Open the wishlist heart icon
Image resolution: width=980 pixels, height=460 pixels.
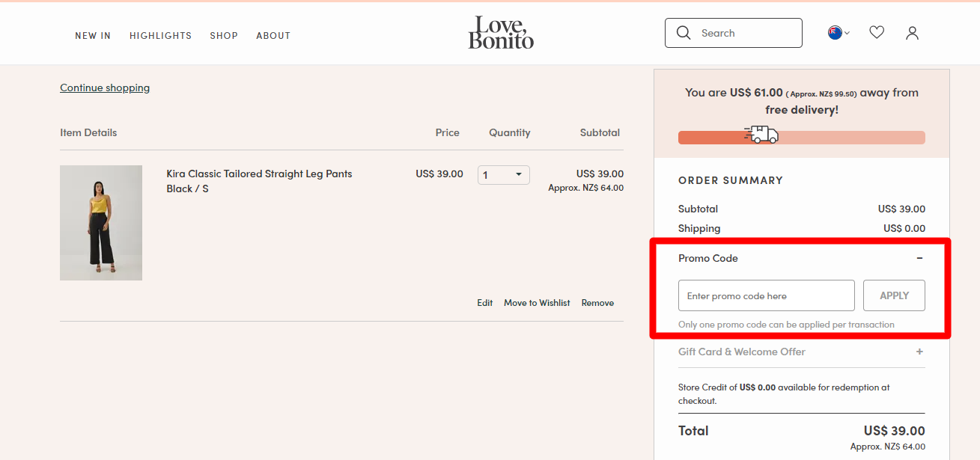point(877,33)
